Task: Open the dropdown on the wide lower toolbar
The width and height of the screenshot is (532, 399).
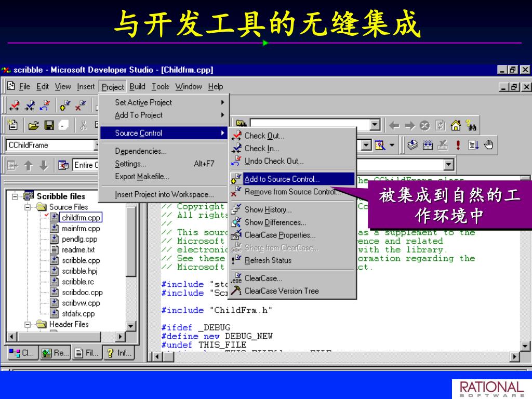Action: coord(448,165)
